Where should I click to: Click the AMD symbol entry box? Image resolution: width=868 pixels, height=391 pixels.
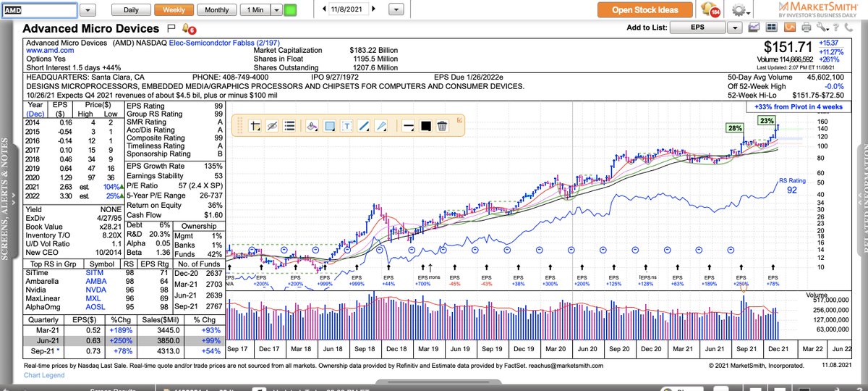(x=38, y=10)
